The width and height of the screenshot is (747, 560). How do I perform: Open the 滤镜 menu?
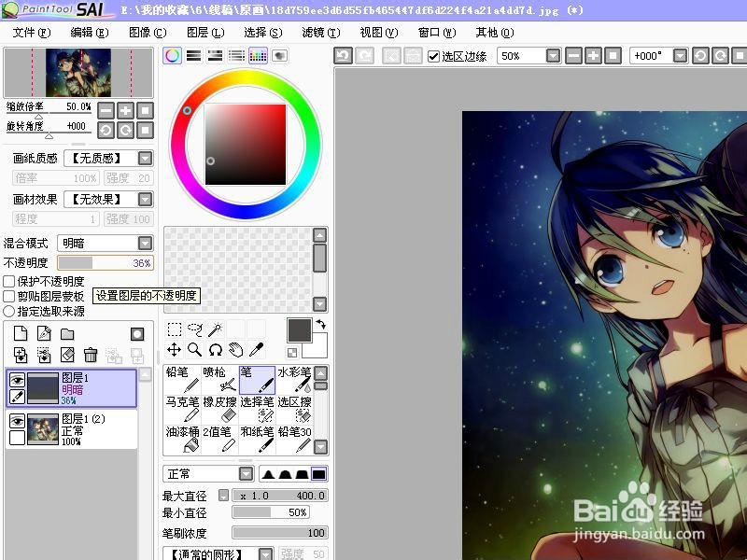point(321,33)
